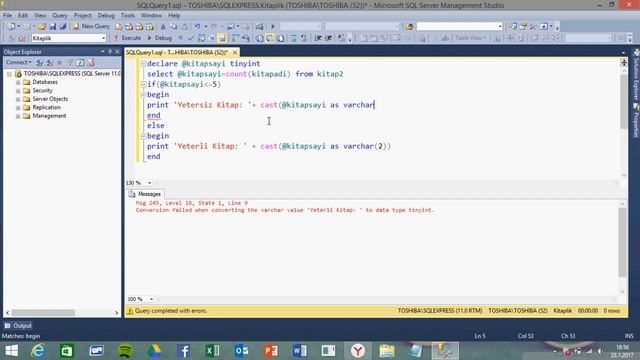The height and width of the screenshot is (360, 640).
Task: Click the Disconnect icon in Object Explorer
Action: coord(49,62)
